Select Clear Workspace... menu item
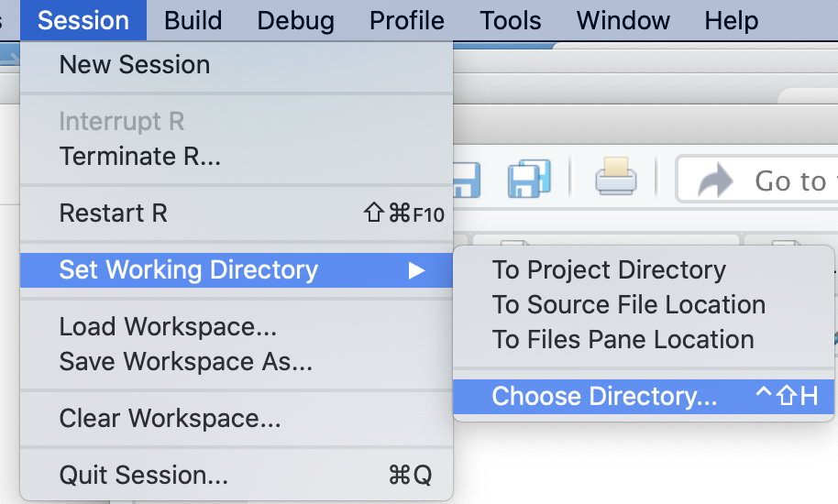Viewport: 838px width, 504px height. (237, 418)
